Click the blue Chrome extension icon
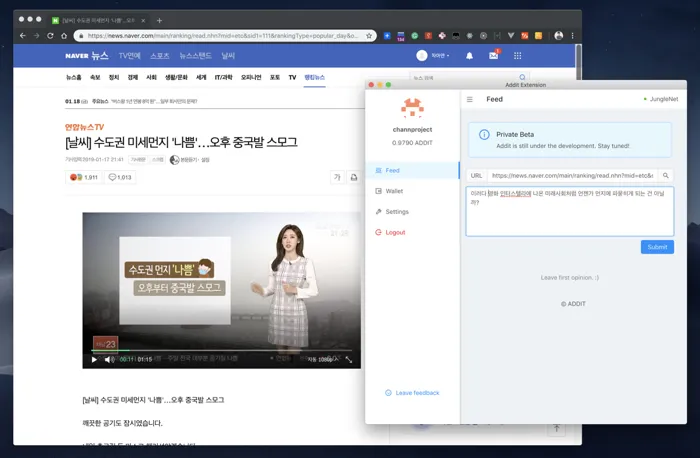 (x=387, y=36)
